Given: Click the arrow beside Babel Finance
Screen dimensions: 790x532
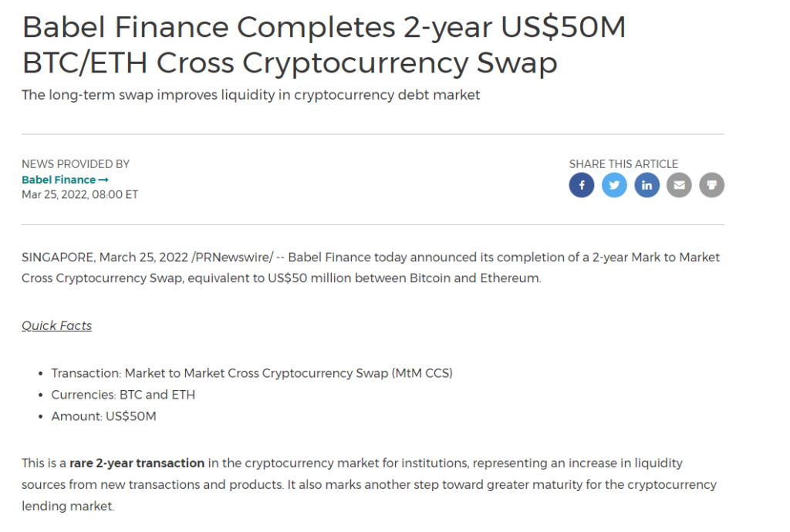Looking at the screenshot, I should (103, 180).
